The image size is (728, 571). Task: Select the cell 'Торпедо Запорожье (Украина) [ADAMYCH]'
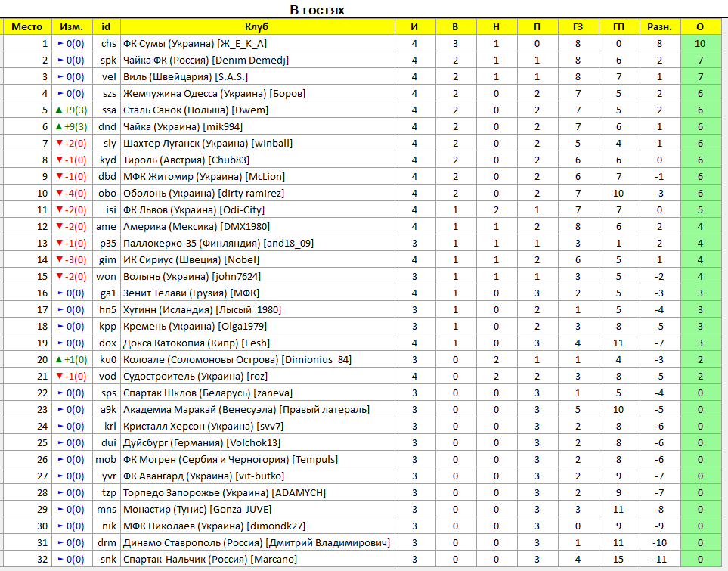258,493
